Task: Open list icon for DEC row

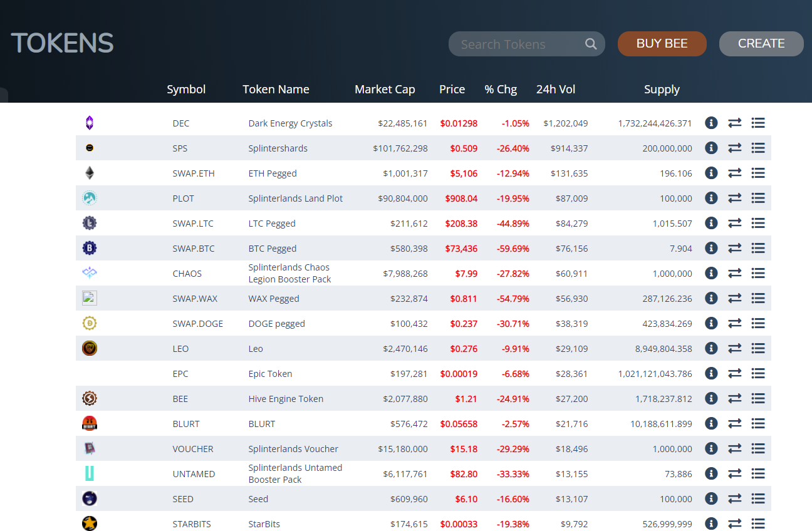Action: click(758, 123)
